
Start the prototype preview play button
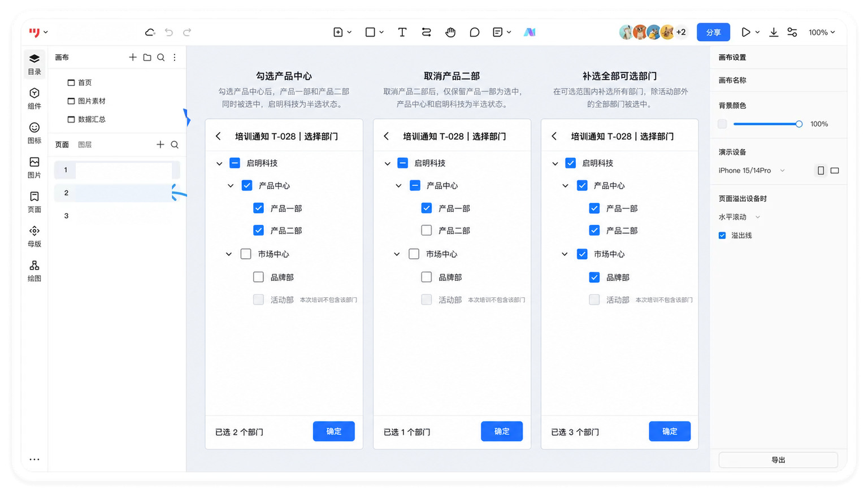[x=746, y=32]
